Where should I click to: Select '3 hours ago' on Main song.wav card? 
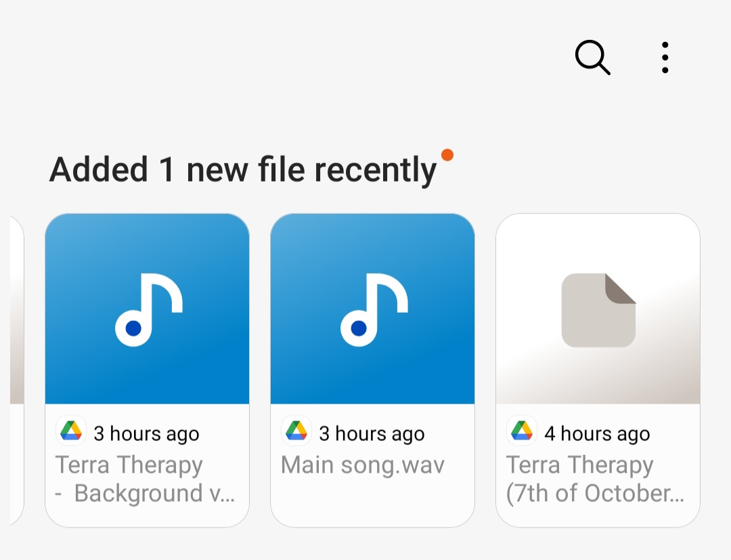[x=372, y=434]
